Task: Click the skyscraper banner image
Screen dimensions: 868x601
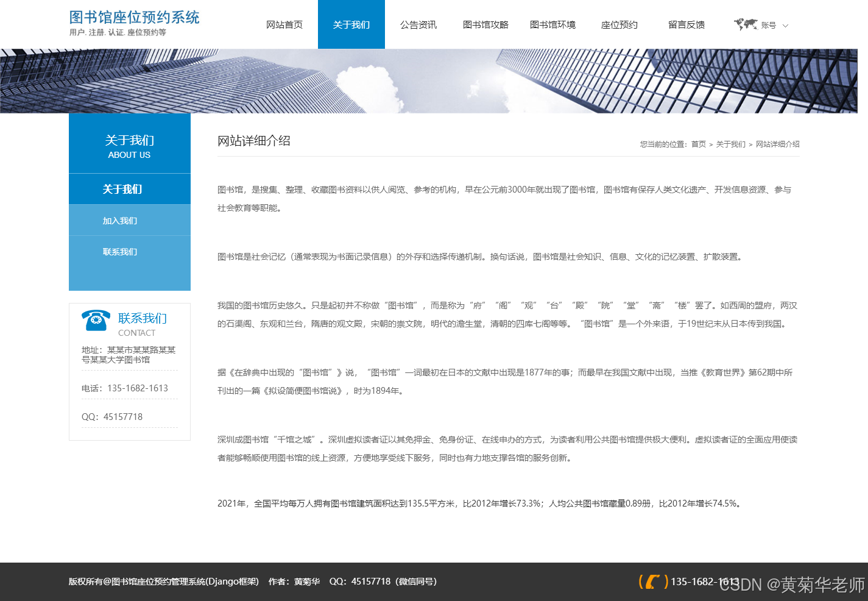Action: pyautogui.click(x=429, y=81)
